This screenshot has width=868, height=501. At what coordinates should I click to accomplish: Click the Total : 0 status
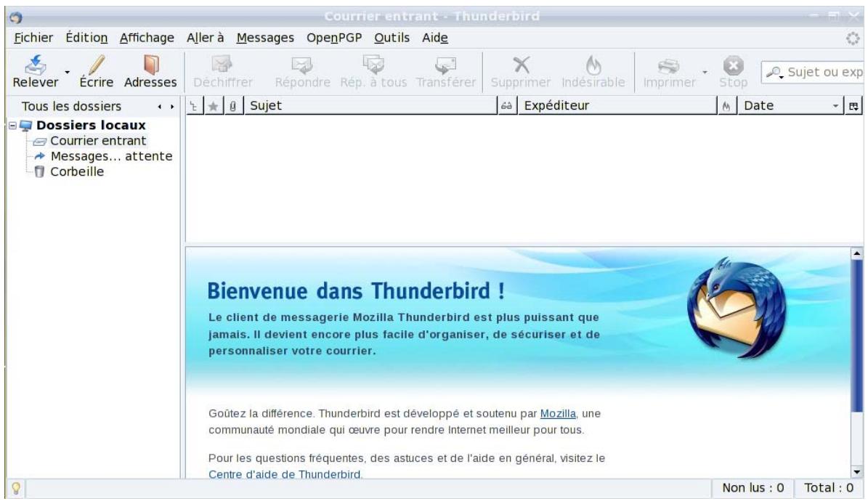(829, 488)
